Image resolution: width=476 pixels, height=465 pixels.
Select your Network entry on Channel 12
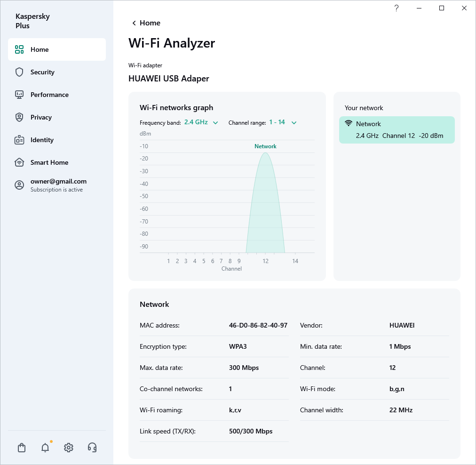click(397, 130)
